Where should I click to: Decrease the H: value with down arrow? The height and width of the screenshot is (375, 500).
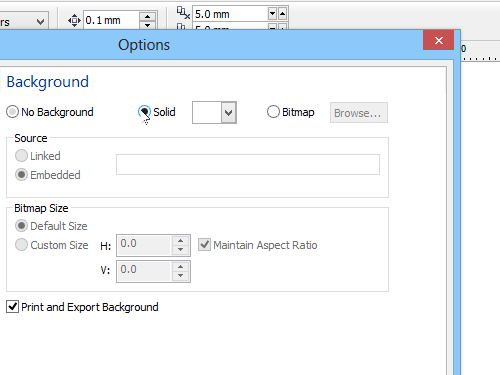coord(181,250)
